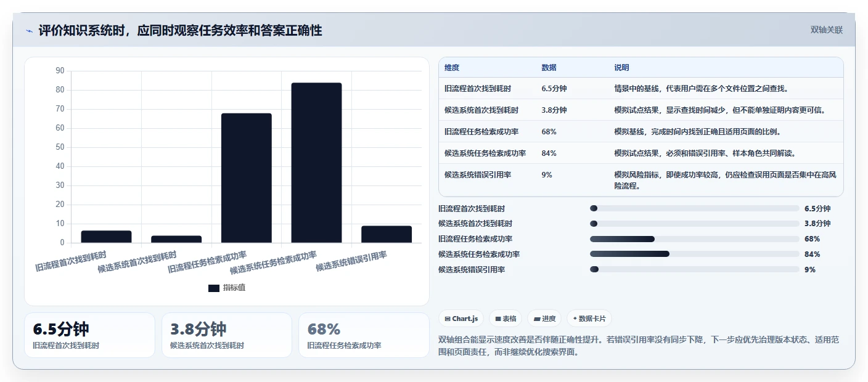
Task: Click the 6.5分钟 value in table
Action: pyautogui.click(x=554, y=89)
